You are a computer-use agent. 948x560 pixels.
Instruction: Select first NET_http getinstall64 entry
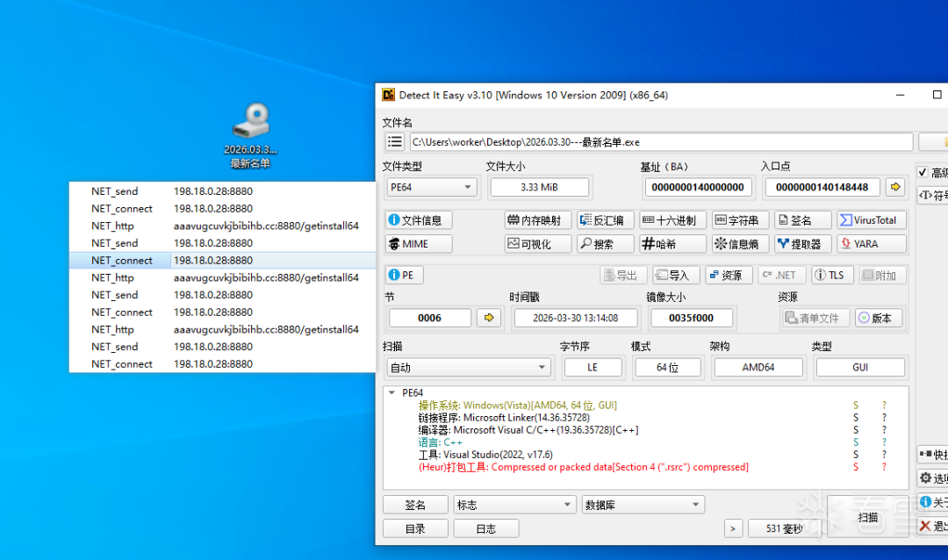coord(222,226)
